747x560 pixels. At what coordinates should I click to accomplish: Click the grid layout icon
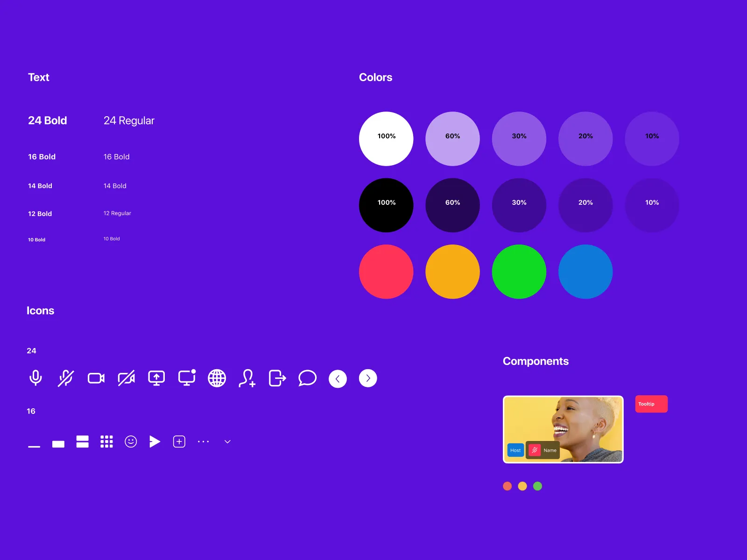point(106,441)
